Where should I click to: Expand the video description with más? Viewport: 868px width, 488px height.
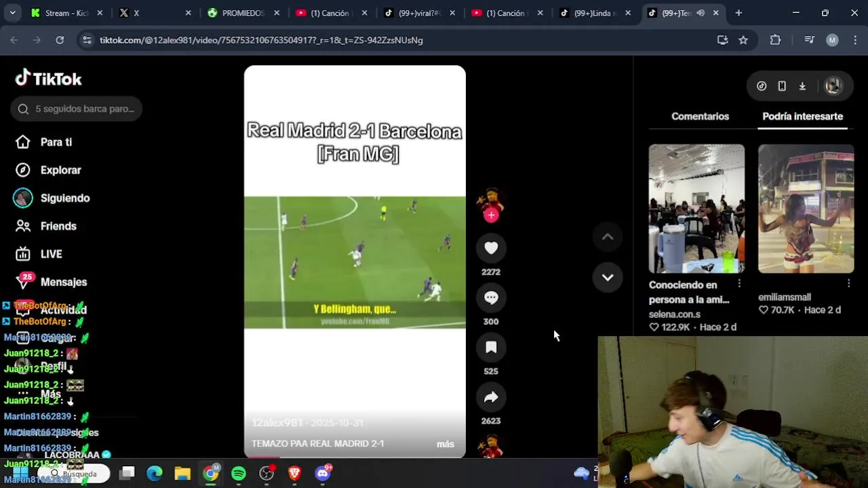446,444
